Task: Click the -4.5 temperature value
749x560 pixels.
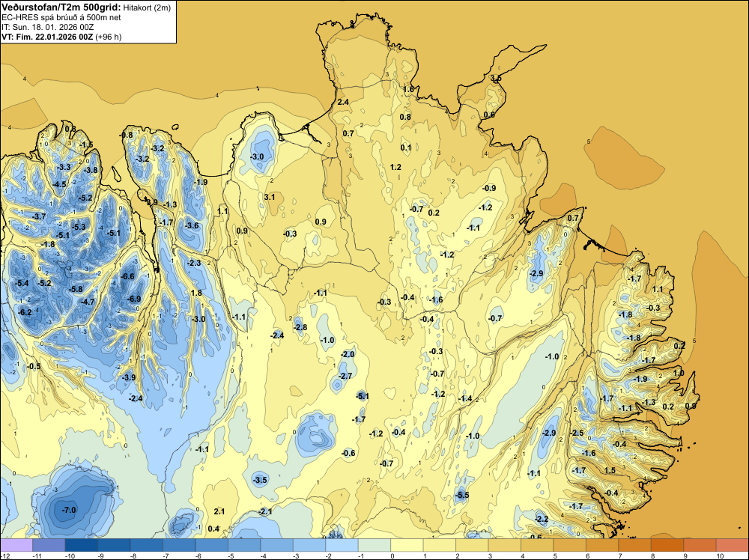Action: click(x=60, y=184)
